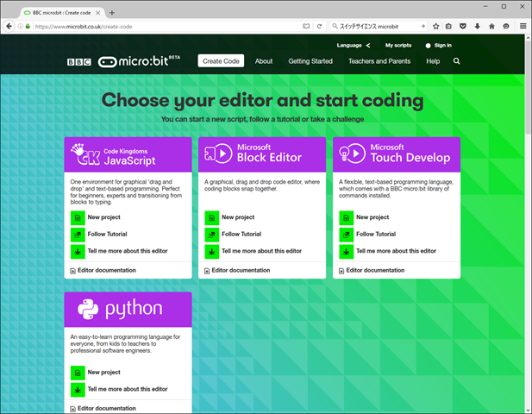Click download-arrow icon under JavaScript editor

click(x=77, y=251)
